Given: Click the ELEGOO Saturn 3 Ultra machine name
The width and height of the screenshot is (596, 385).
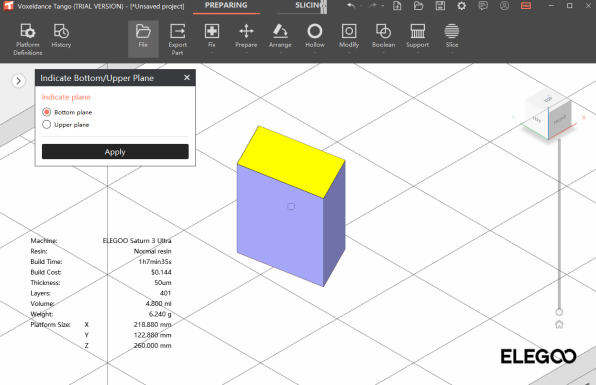Looking at the screenshot, I should pos(137,241).
